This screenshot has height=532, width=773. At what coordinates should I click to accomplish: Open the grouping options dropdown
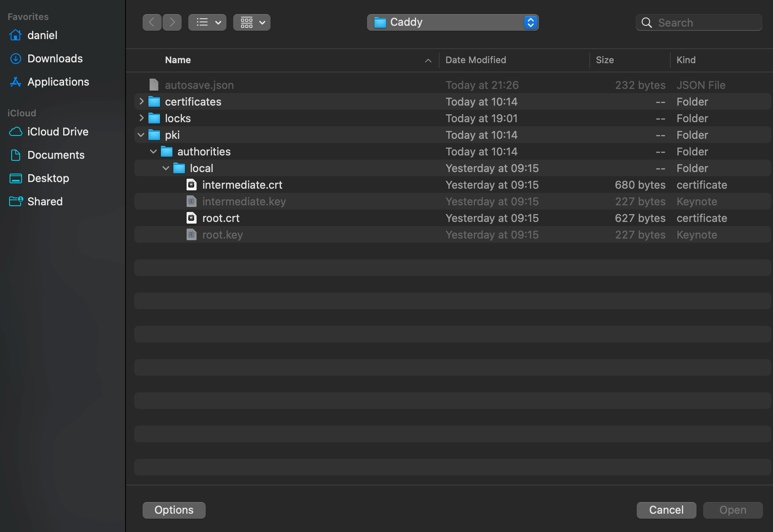tap(252, 22)
